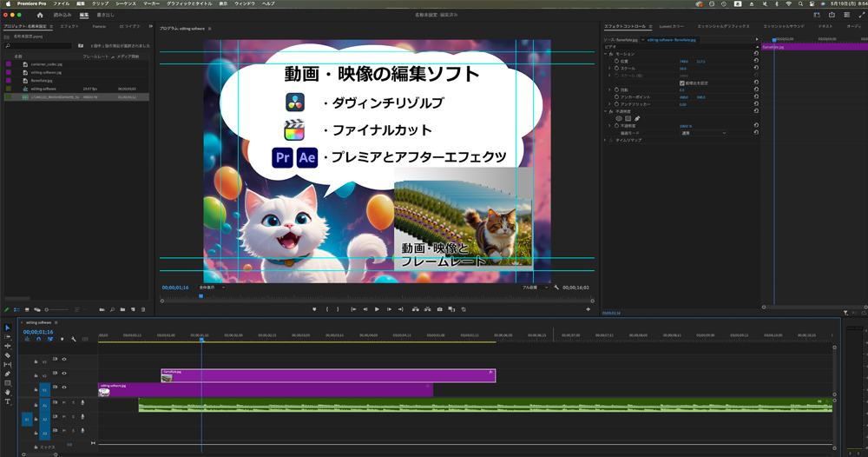This screenshot has width=868, height=457.
Task: Toggle the timeline Snap magnet icon
Action: 38,339
